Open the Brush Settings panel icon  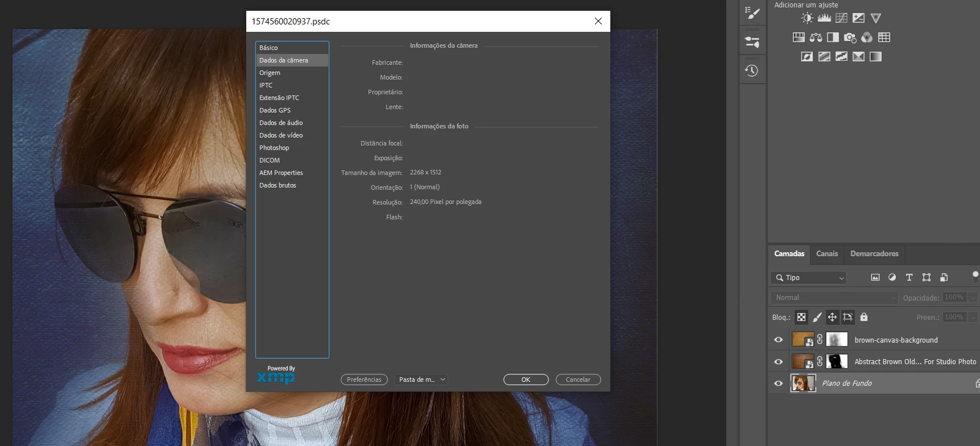coord(752,12)
